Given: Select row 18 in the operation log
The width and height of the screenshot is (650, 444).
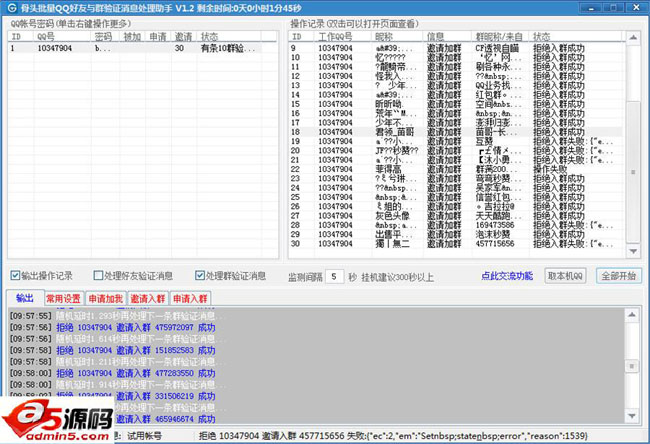Looking at the screenshot, I should pyautogui.click(x=450, y=131).
